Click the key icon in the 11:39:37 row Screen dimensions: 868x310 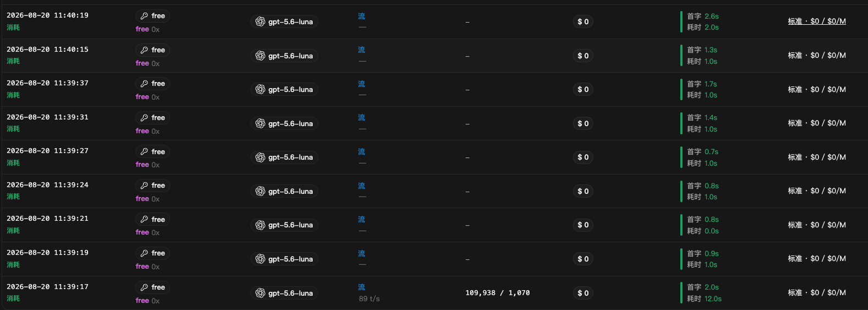(144, 84)
